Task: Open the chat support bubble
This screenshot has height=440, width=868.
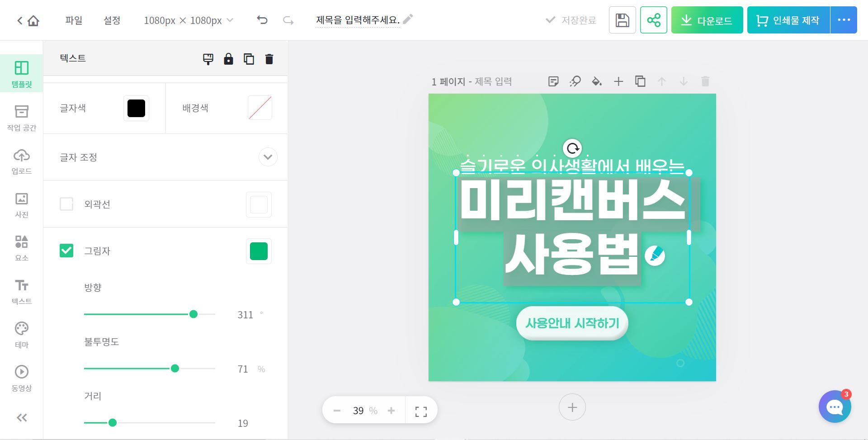Action: tap(835, 407)
